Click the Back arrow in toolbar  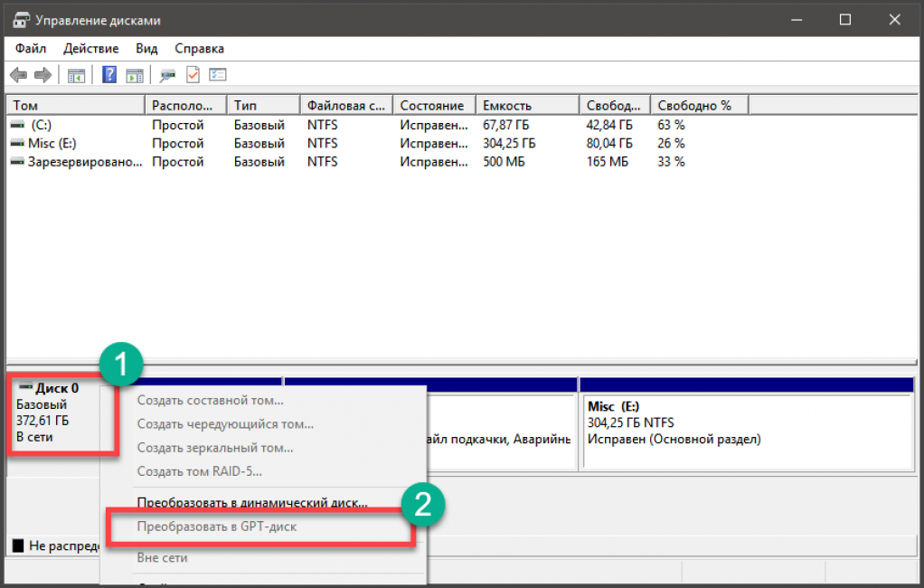click(18, 75)
